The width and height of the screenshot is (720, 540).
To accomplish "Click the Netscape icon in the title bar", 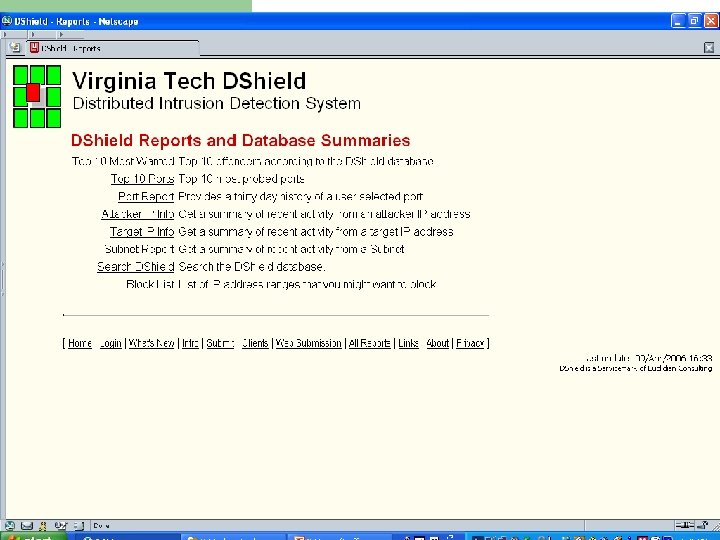I will tap(6, 21).
